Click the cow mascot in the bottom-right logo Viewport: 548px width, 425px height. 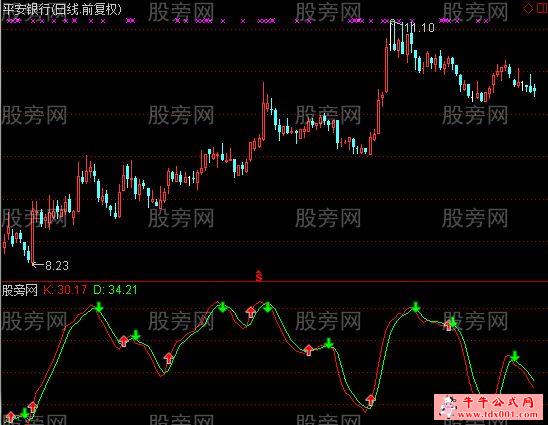(x=447, y=406)
